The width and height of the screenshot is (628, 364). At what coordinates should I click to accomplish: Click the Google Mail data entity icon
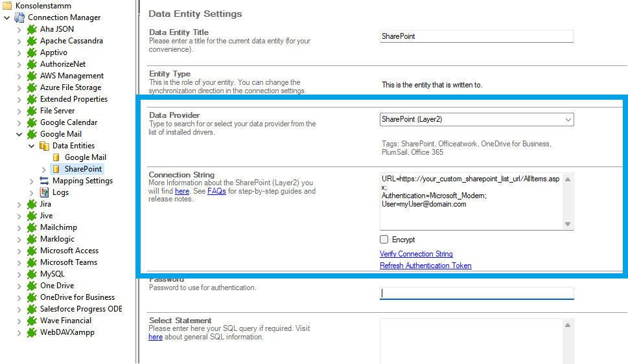tap(56, 157)
